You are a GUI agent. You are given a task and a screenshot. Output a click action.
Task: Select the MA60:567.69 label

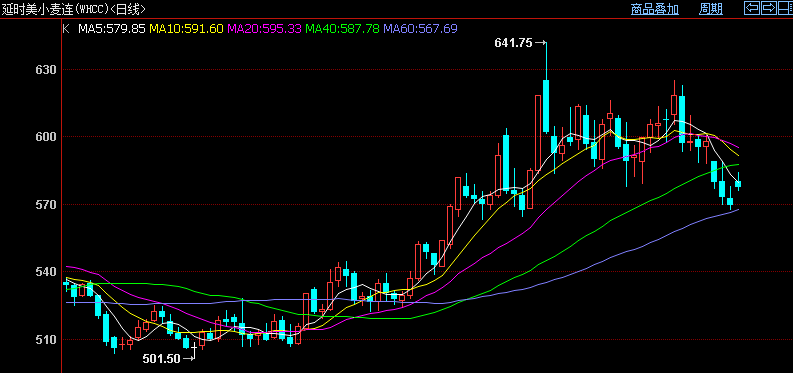420,29
